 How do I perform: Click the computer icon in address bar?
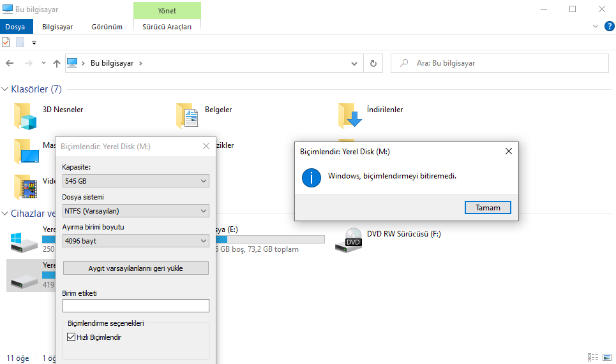[72, 62]
